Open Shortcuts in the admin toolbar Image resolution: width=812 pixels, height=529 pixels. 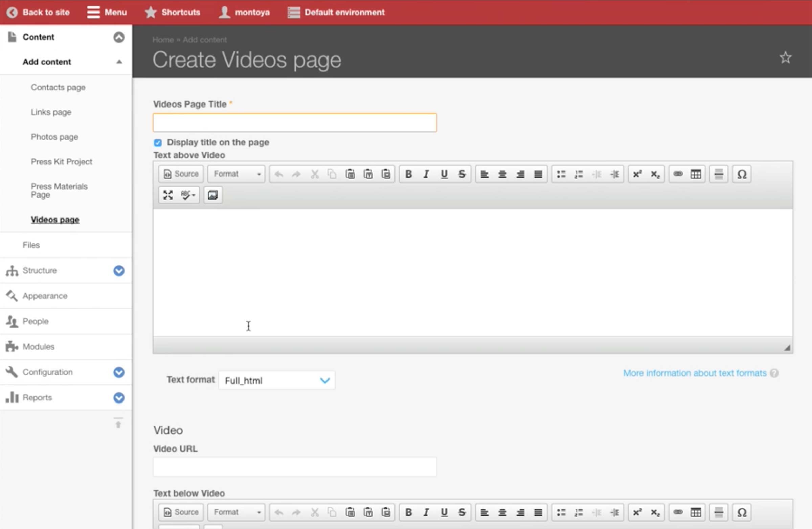[173, 12]
